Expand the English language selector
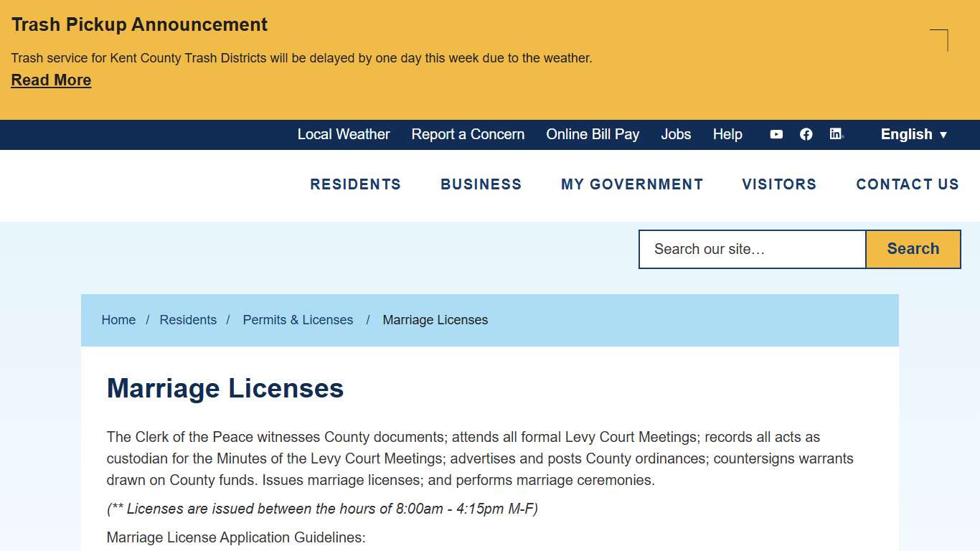This screenshot has width=980, height=551. point(913,134)
